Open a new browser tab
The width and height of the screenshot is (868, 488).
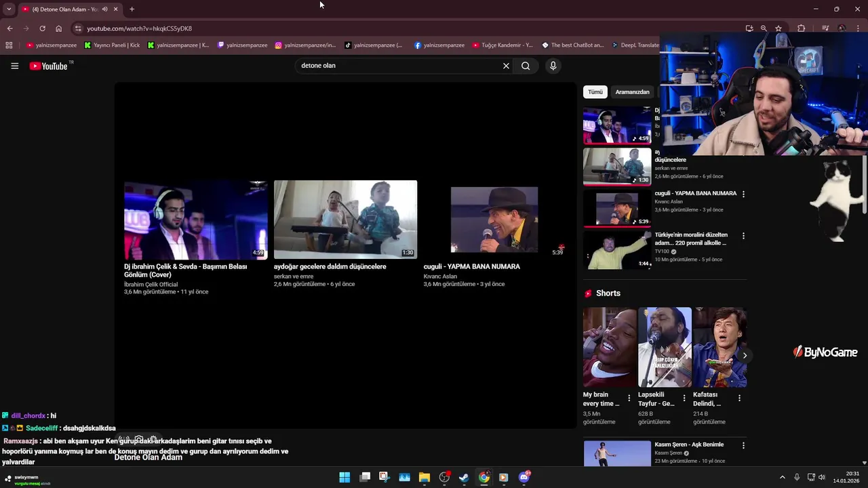(x=132, y=9)
